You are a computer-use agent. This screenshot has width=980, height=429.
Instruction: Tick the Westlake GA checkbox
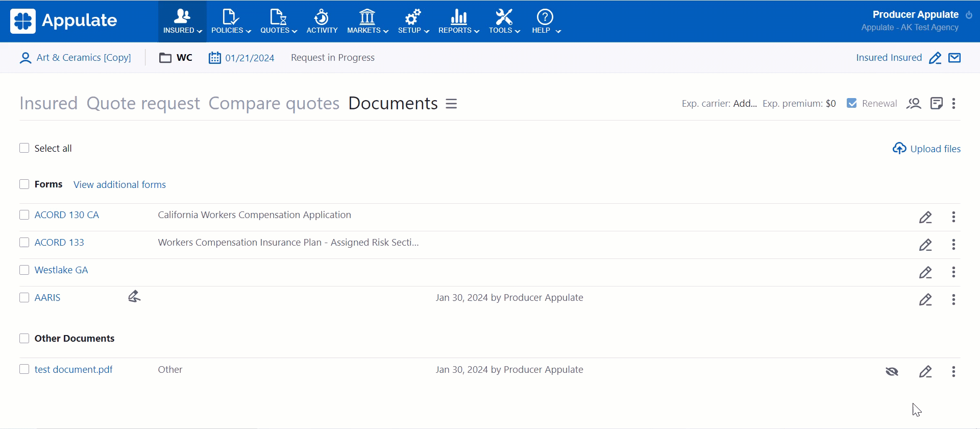24,270
